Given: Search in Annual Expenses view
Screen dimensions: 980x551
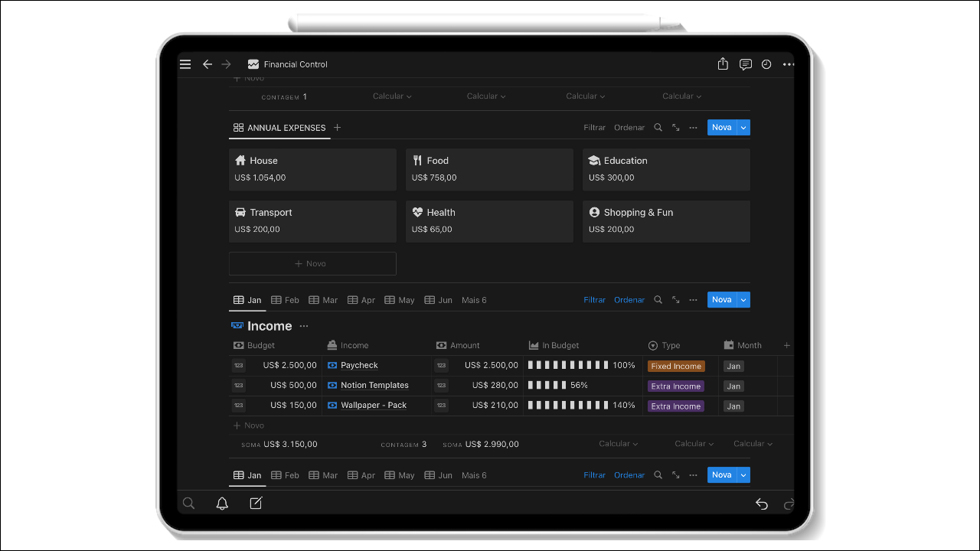Looking at the screenshot, I should 658,128.
